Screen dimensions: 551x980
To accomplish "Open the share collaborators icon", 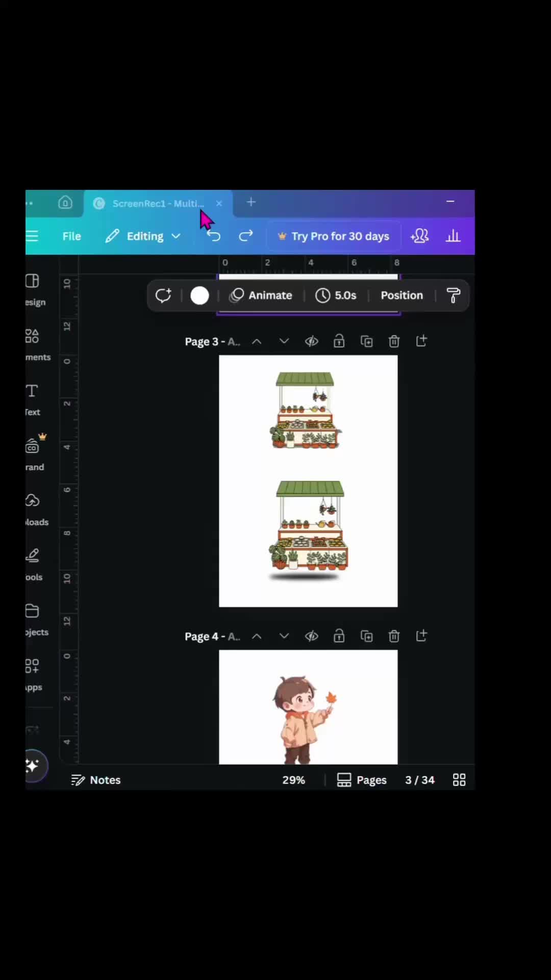I will [420, 236].
